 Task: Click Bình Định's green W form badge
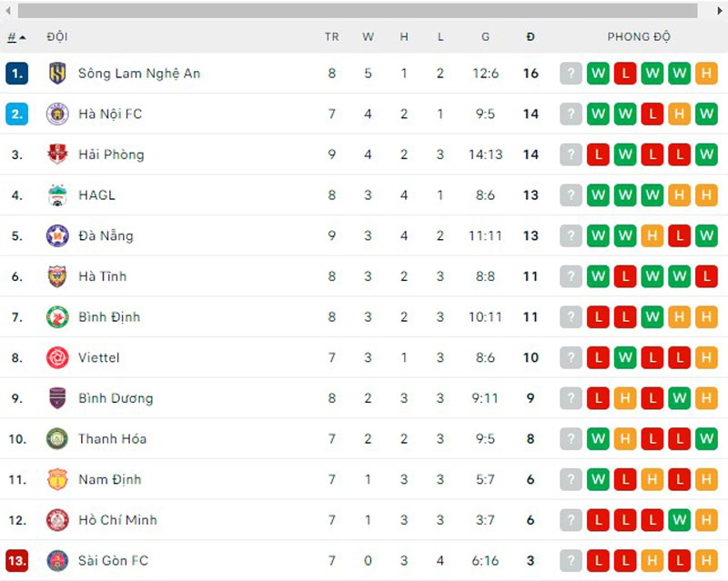click(x=652, y=317)
